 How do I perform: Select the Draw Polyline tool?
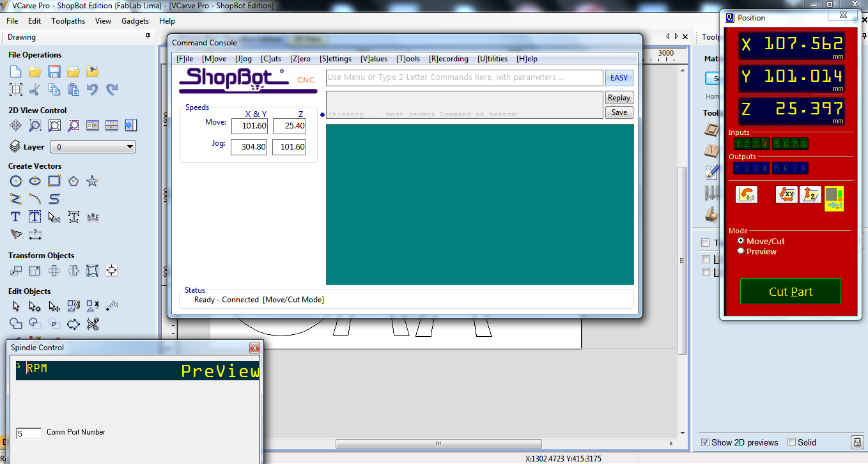coord(16,199)
